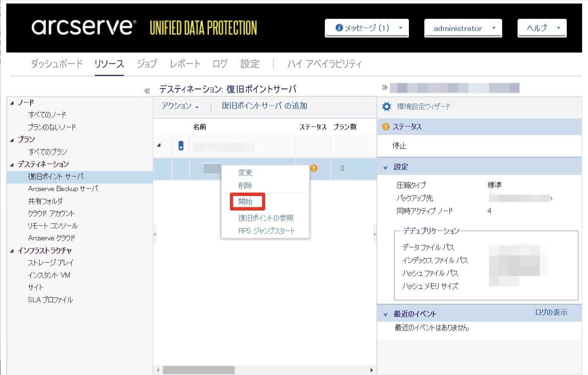This screenshot has height=375, width=588.
Task: Select 開始 from the context menu
Action: pos(246,201)
